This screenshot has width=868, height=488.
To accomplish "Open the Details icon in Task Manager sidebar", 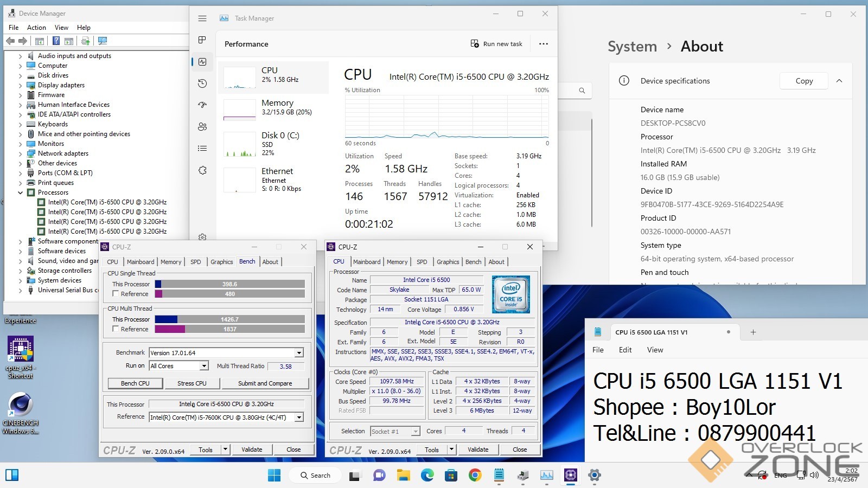I will (x=202, y=148).
